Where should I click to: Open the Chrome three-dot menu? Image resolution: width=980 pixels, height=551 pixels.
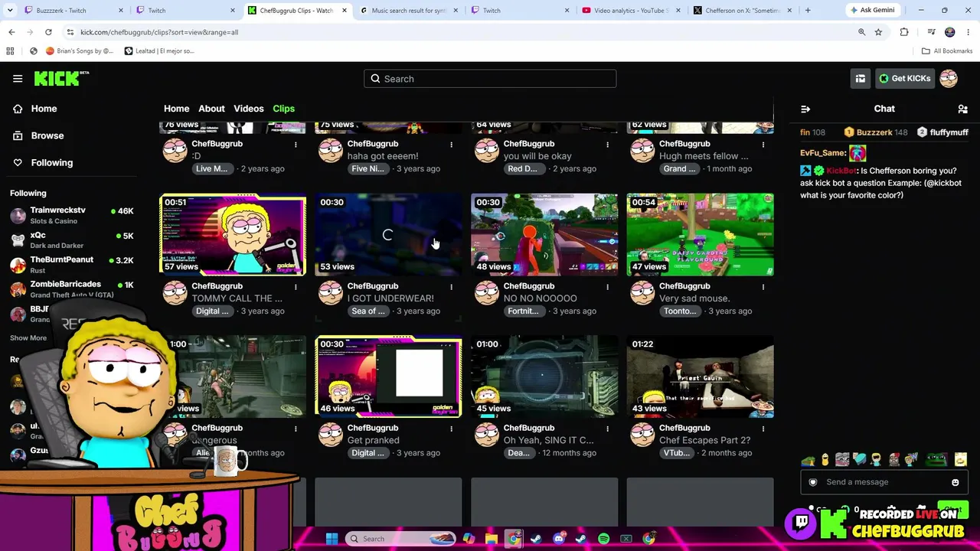[967, 32]
